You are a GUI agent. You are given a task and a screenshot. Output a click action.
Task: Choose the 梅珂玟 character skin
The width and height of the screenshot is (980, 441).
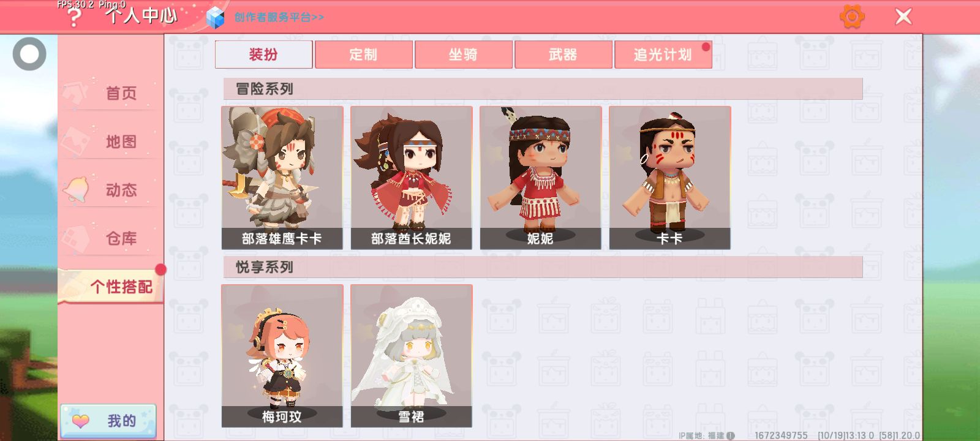[x=282, y=356]
